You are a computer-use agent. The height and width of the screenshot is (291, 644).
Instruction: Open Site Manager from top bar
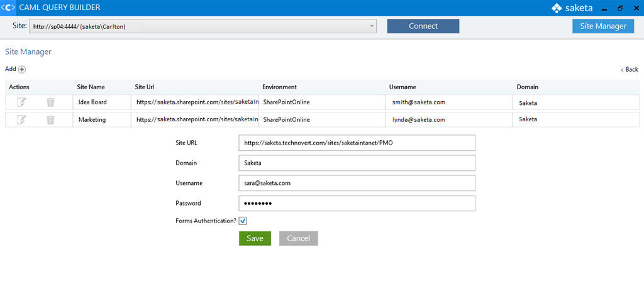(603, 26)
